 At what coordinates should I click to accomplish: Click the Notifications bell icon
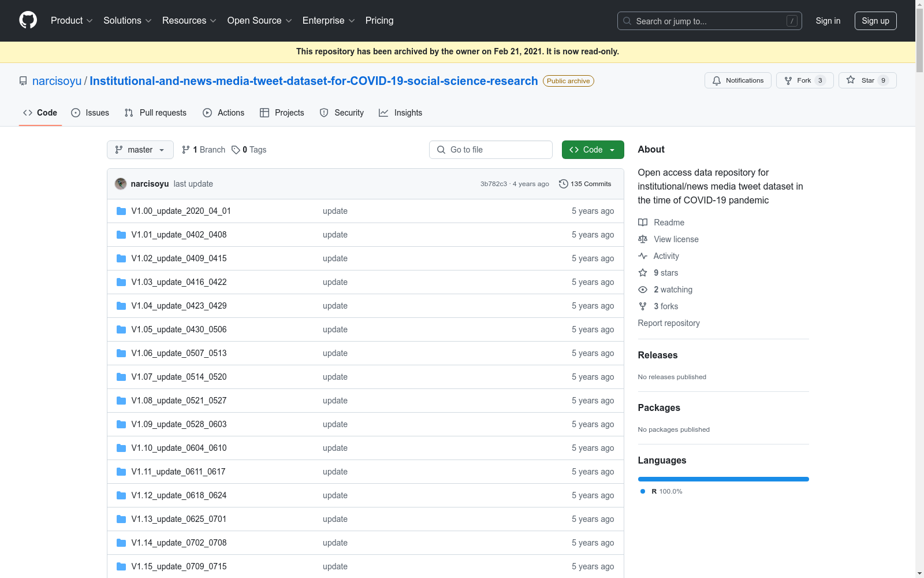717,80
